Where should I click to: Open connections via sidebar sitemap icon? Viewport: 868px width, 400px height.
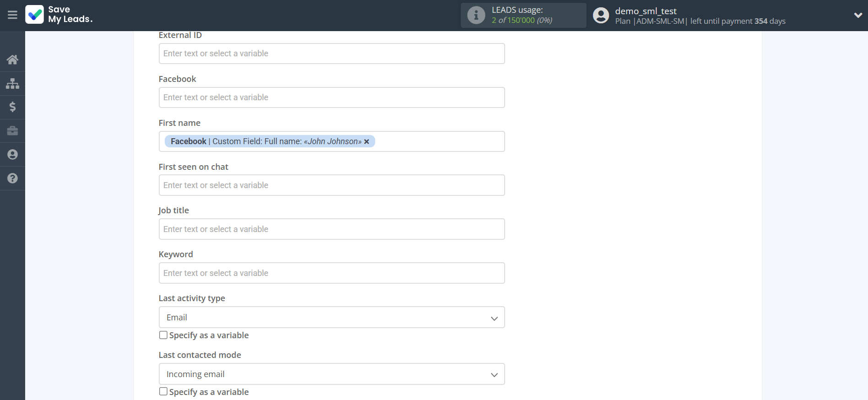12,83
